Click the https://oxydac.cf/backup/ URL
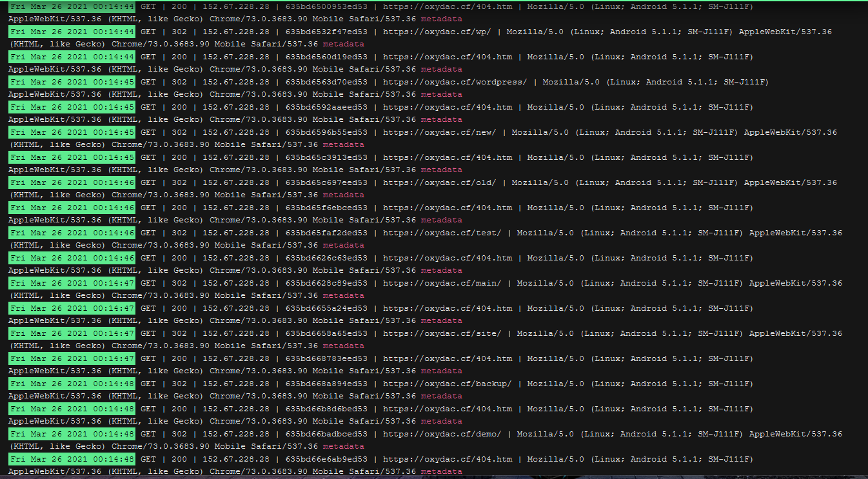Image resolution: width=868 pixels, height=479 pixels. (x=447, y=384)
